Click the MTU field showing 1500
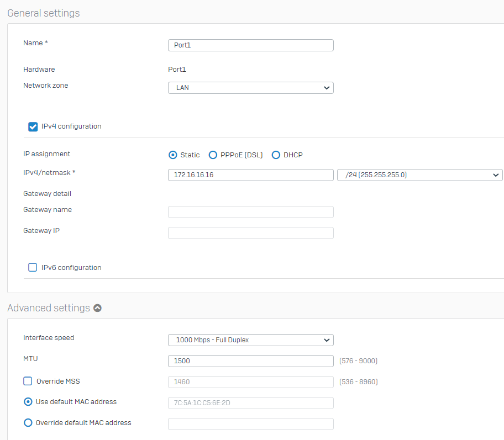 click(251, 361)
